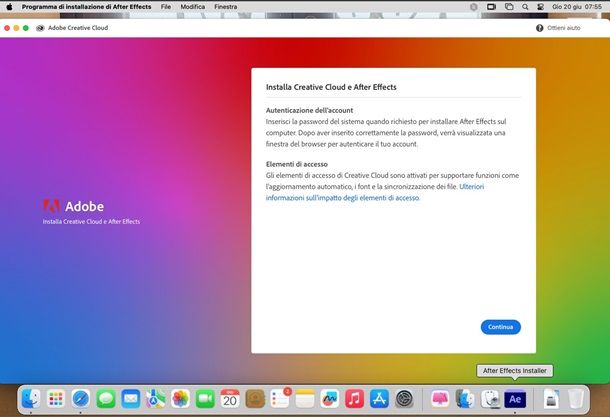Open Maps from the Dock

(x=156, y=399)
